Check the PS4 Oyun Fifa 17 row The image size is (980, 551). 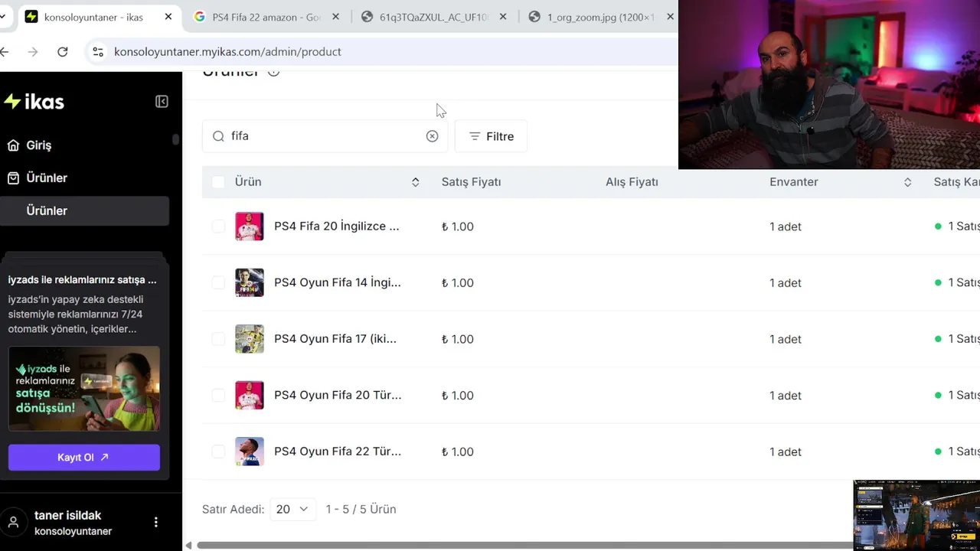click(218, 339)
